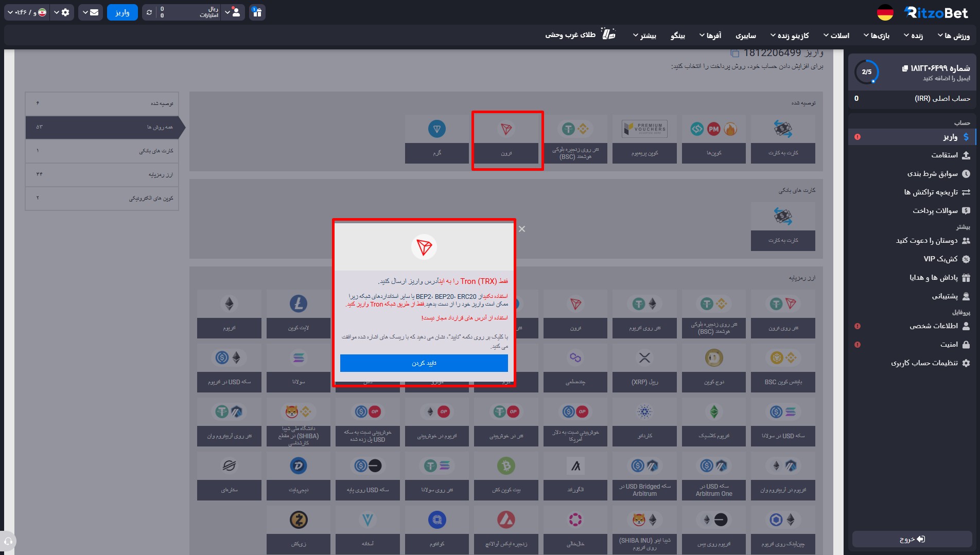The height and width of the screenshot is (555, 980).
Task: Select the SHIBA on BSC tile
Action: click(299, 422)
